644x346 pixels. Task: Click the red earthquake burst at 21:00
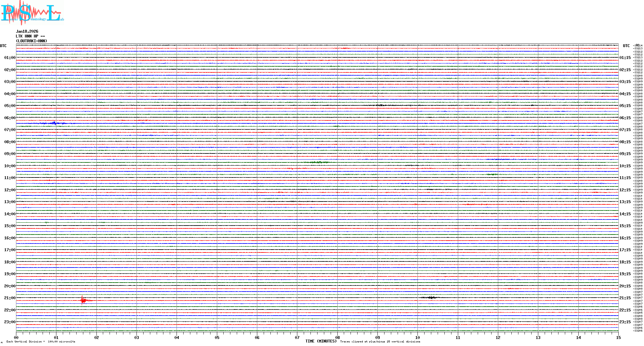83,300
